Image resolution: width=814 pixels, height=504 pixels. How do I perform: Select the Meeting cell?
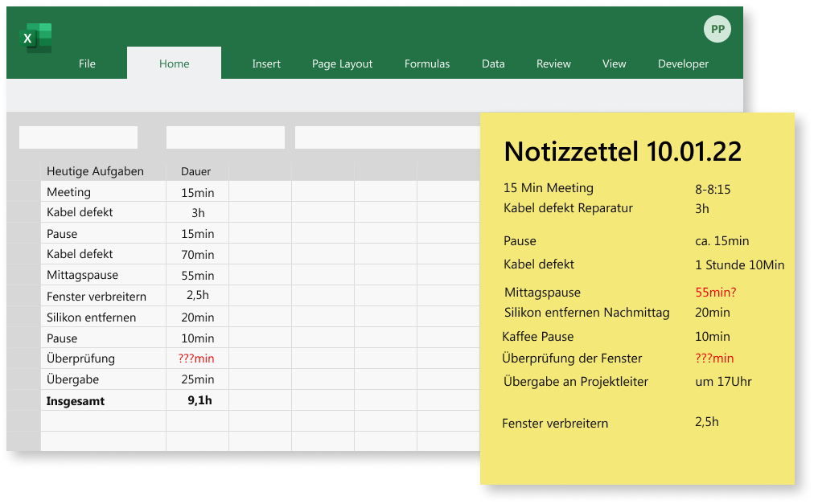tap(103, 191)
